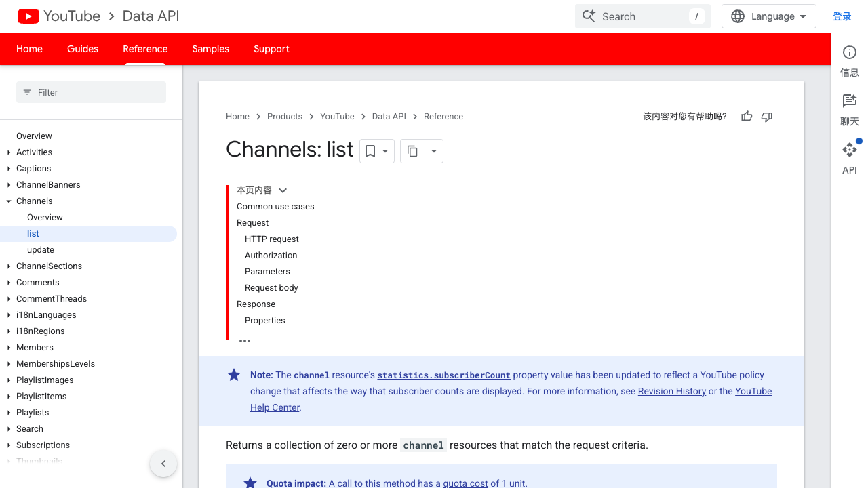Expand the Playlists tree section

9,413
